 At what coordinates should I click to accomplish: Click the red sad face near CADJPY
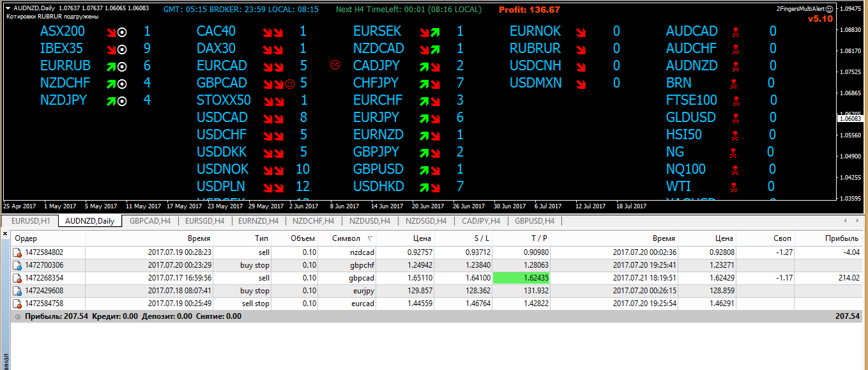(335, 65)
